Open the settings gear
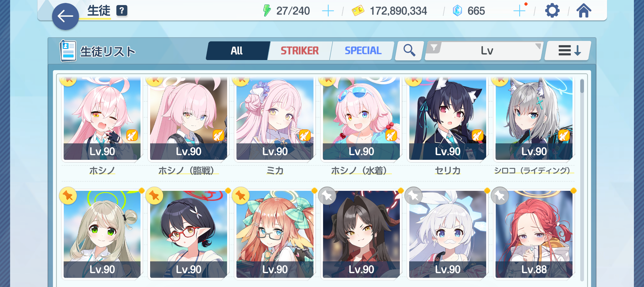 tap(552, 11)
